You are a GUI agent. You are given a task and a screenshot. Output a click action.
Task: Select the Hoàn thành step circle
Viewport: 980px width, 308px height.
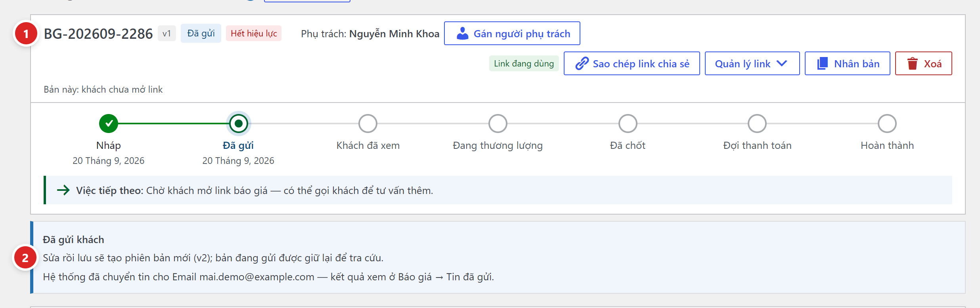point(887,124)
